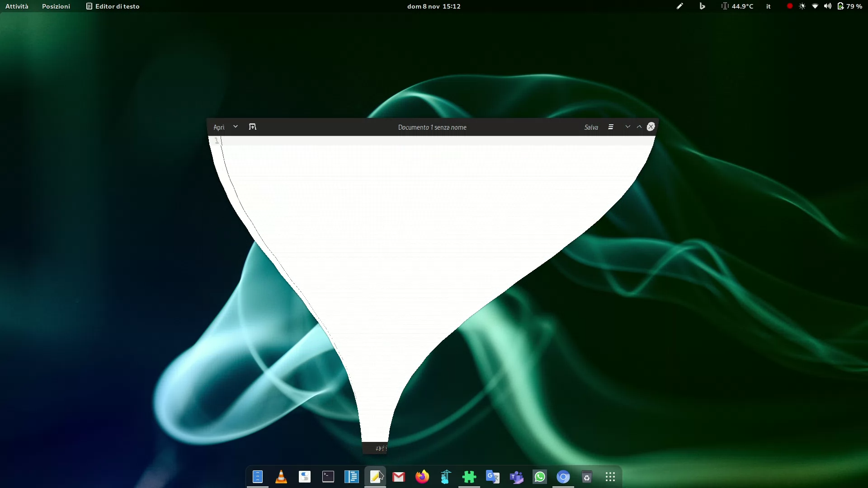Open Gmail from the dock
868x488 pixels.
399,477
